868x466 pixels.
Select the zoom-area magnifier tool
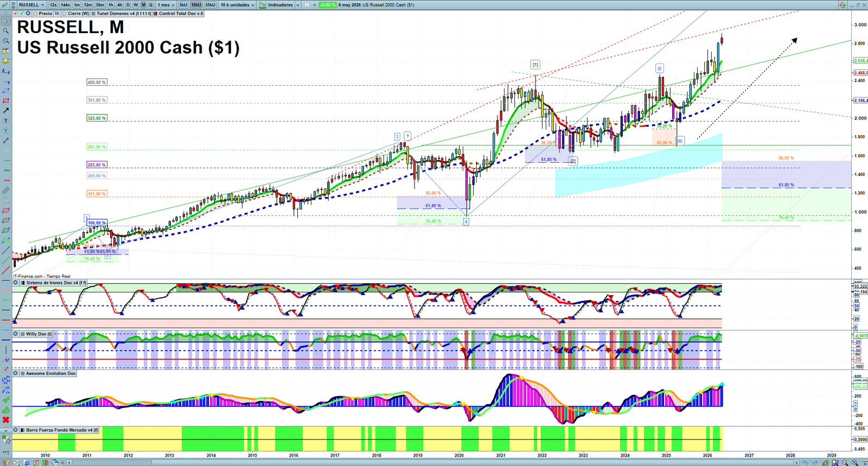5,41
